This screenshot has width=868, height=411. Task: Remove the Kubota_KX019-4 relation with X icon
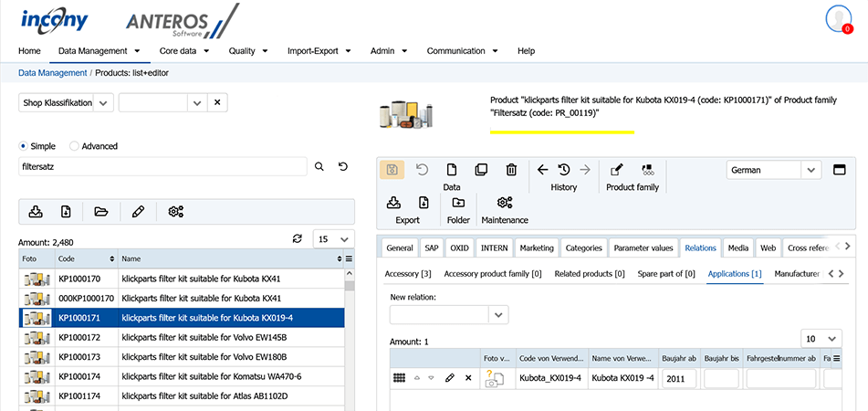[x=468, y=378]
